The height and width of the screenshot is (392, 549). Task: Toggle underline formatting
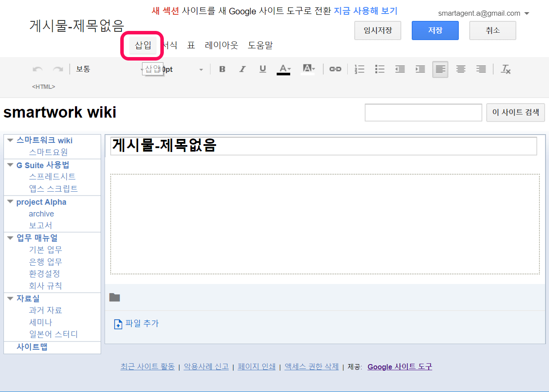pyautogui.click(x=263, y=69)
